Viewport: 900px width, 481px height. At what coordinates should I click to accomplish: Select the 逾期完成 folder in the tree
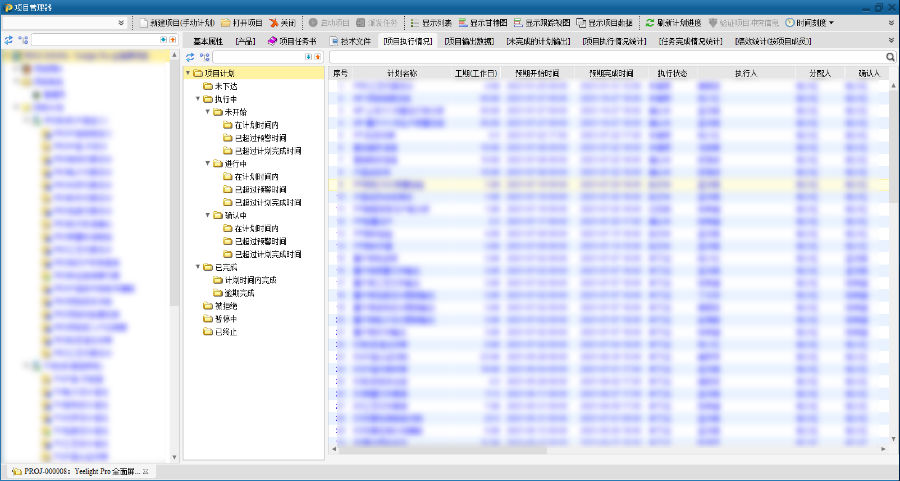point(234,293)
